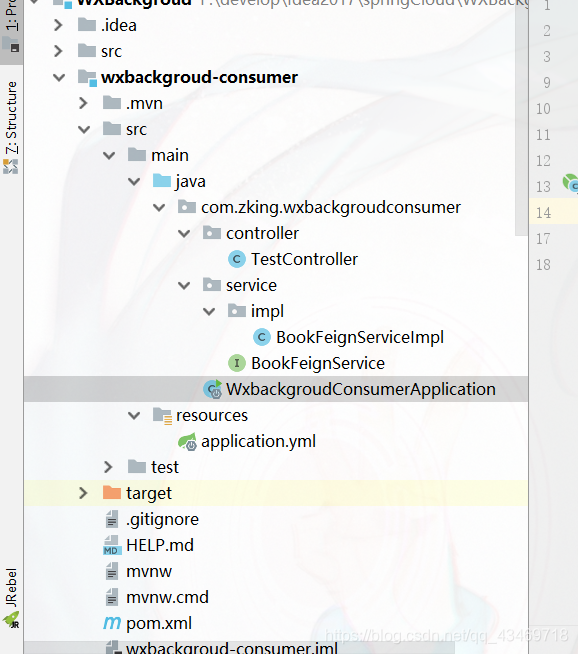This screenshot has height=654, width=578.
Task: Collapse the impl package chevron
Action: (209, 312)
